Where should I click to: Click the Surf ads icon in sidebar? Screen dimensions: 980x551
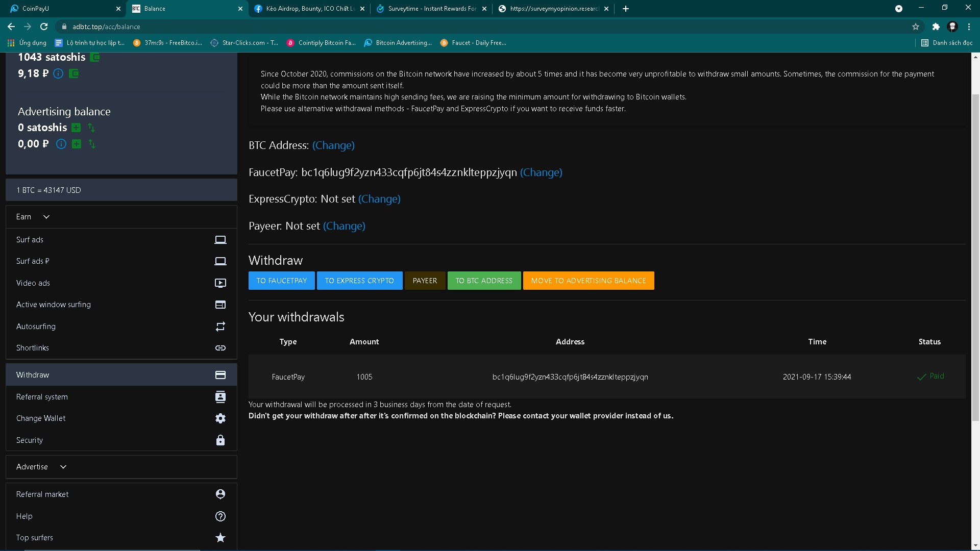220,239
